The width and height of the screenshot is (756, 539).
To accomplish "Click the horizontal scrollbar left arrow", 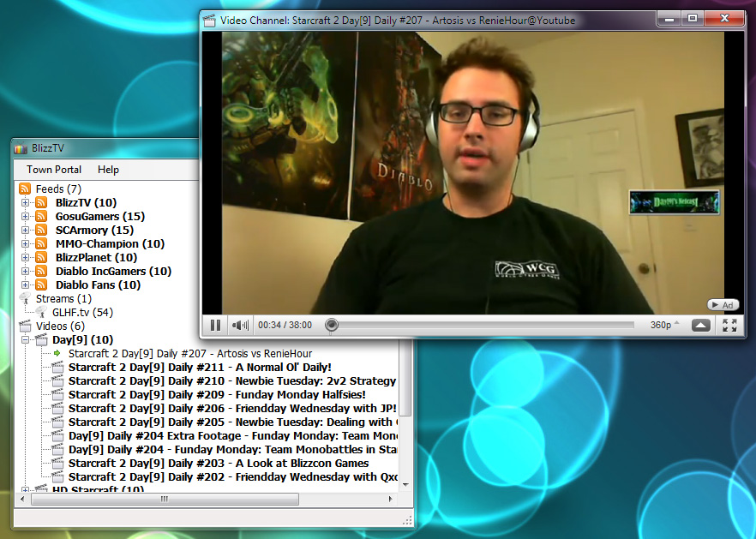I will pyautogui.click(x=21, y=499).
